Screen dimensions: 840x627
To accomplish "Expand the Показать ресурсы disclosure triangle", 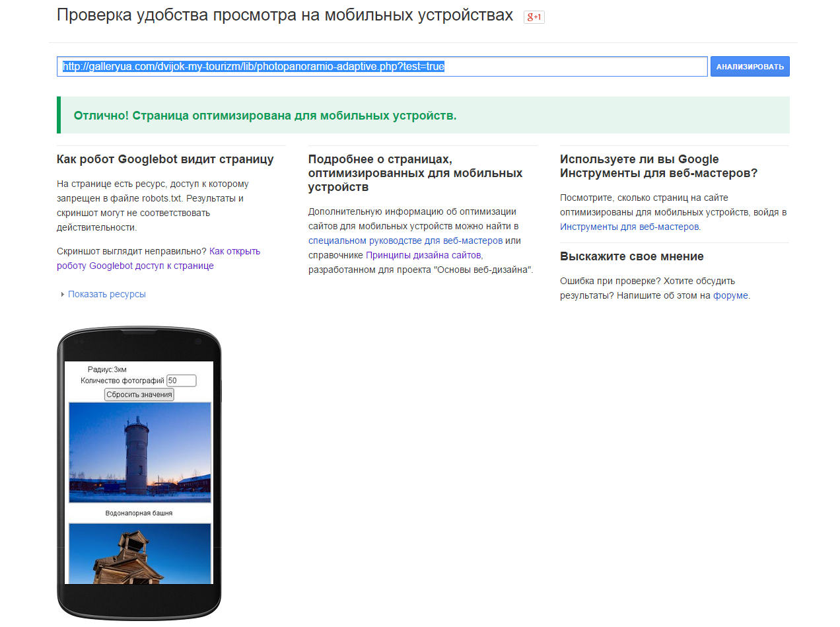I will coord(63,295).
